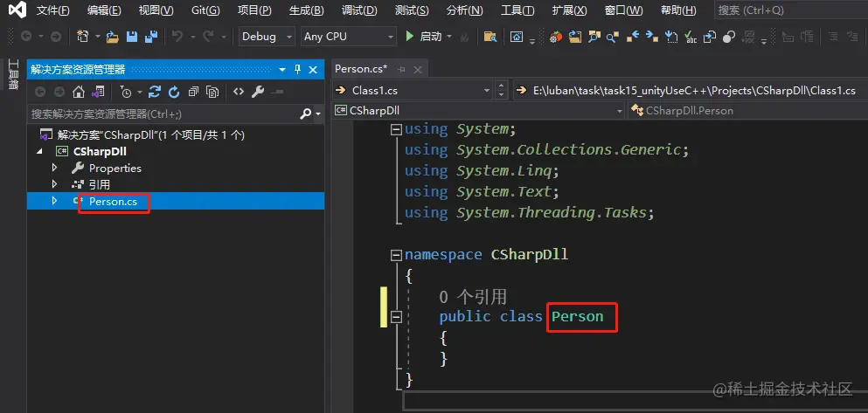Open the 工具(T) menu
This screenshot has height=413, width=868.
tap(517, 10)
